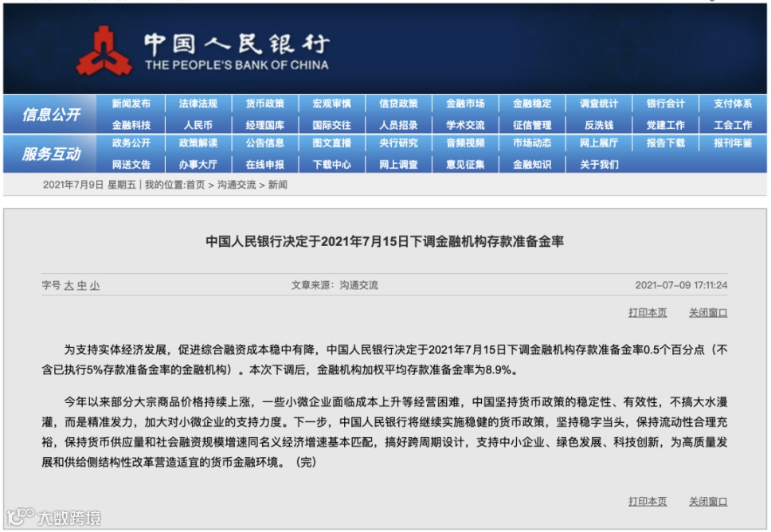Select 经理国库 in navigation
This screenshot has width=771, height=532.
coord(265,125)
